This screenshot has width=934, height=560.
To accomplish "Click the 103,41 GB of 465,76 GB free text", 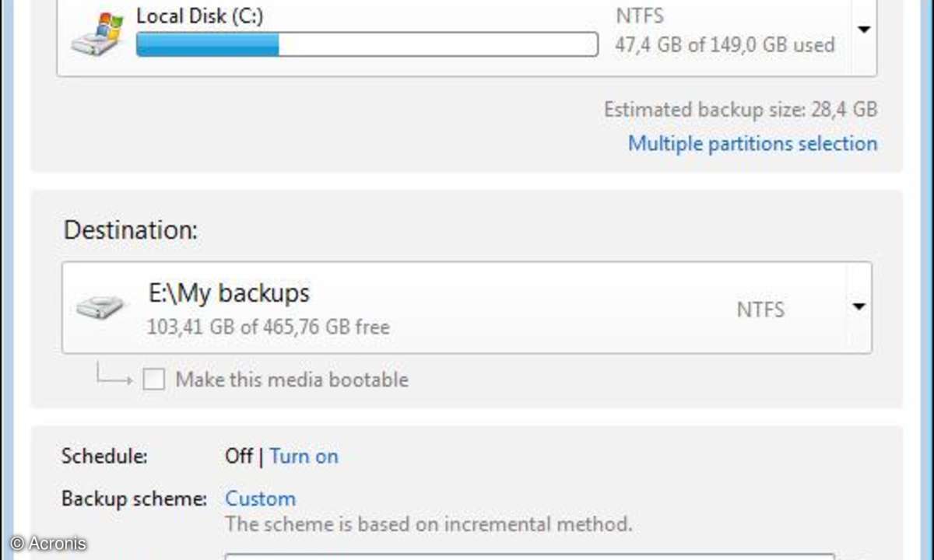I will tap(269, 327).
